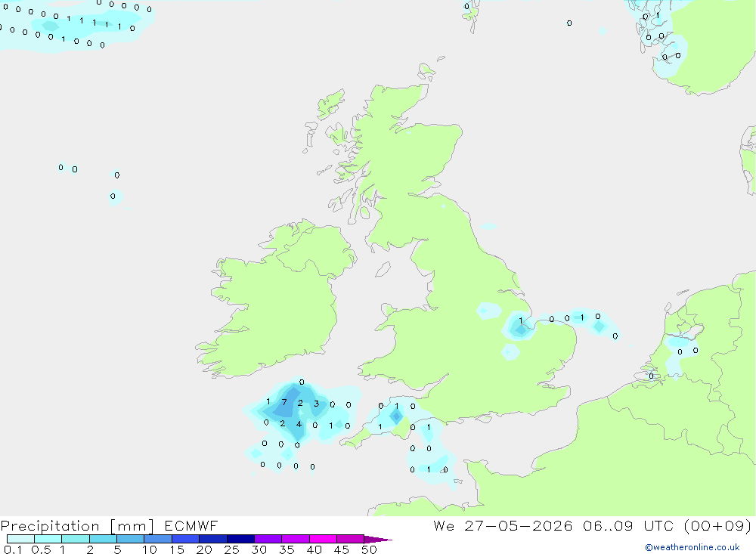The width and height of the screenshot is (756, 554).
Task: Click the "Precipitation [mm]" title text
Action: click(77, 526)
